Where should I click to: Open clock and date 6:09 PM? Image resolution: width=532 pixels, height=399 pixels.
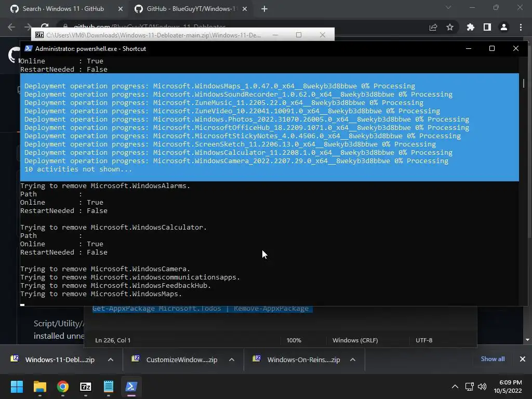[x=508, y=387]
